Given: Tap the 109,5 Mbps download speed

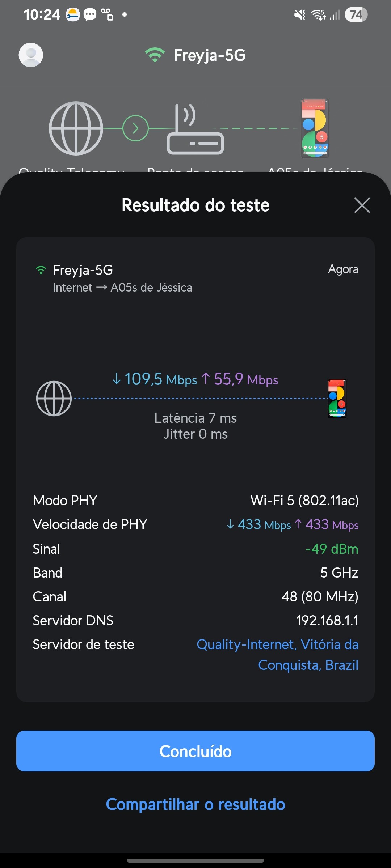Looking at the screenshot, I should pos(155,379).
